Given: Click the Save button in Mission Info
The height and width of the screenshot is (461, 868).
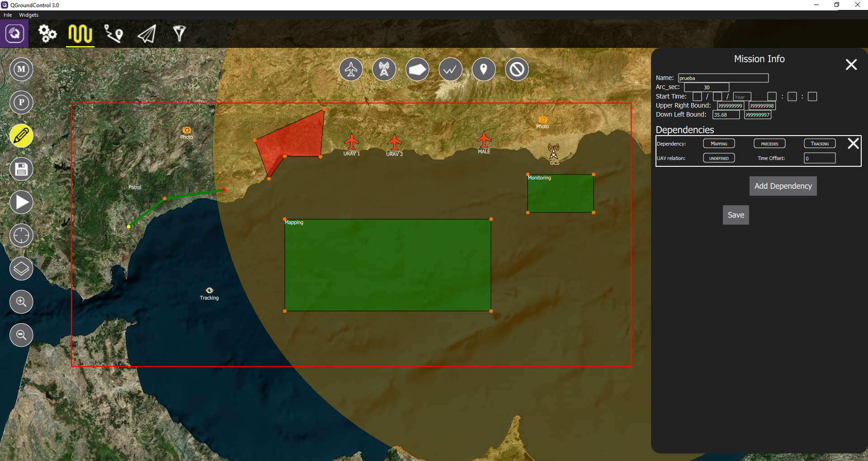Looking at the screenshot, I should pos(736,215).
